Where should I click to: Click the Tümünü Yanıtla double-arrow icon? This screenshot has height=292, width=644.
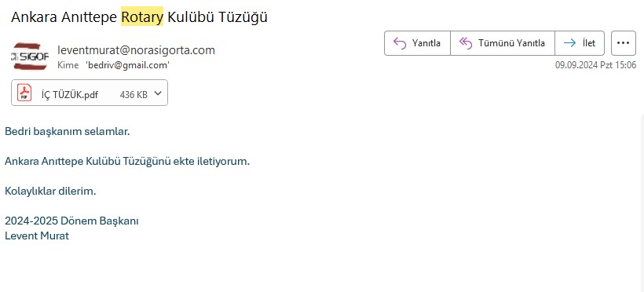tap(466, 42)
